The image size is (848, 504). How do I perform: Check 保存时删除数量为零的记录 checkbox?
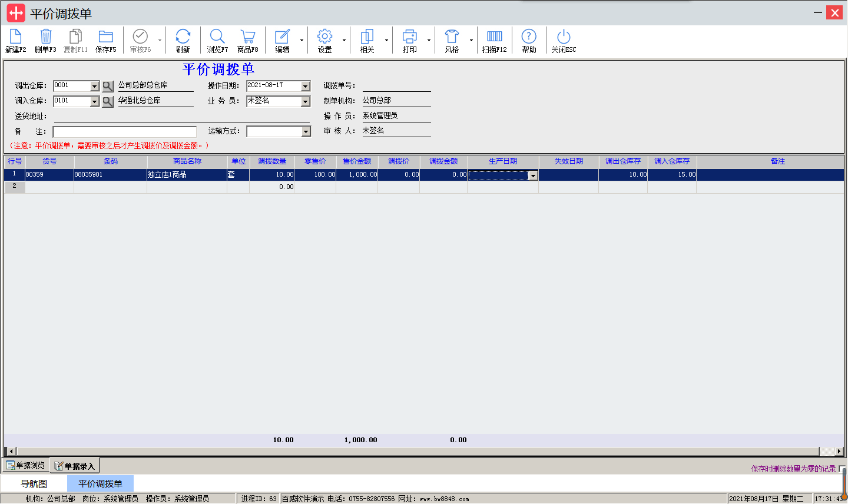pos(843,469)
